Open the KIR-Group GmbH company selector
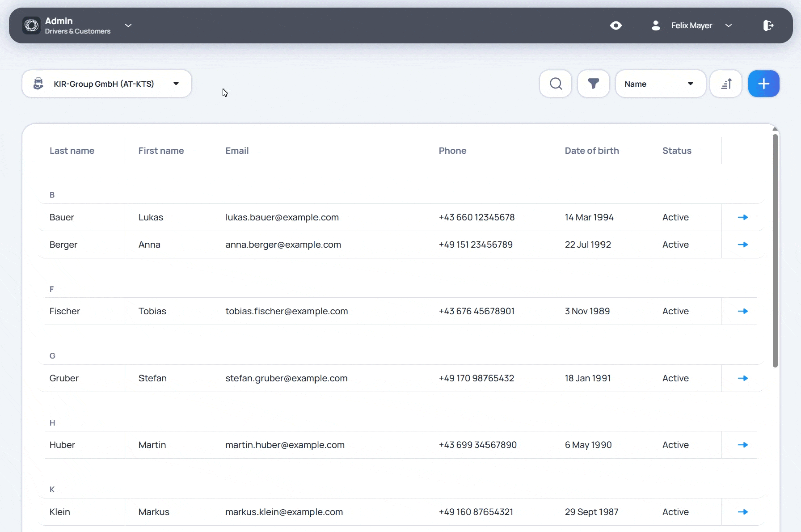801x532 pixels. click(x=107, y=84)
